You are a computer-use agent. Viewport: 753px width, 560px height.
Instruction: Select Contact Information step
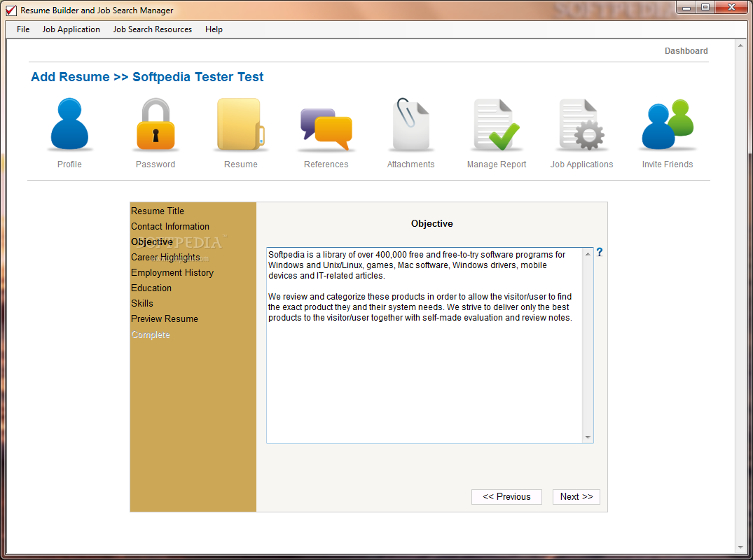click(170, 226)
